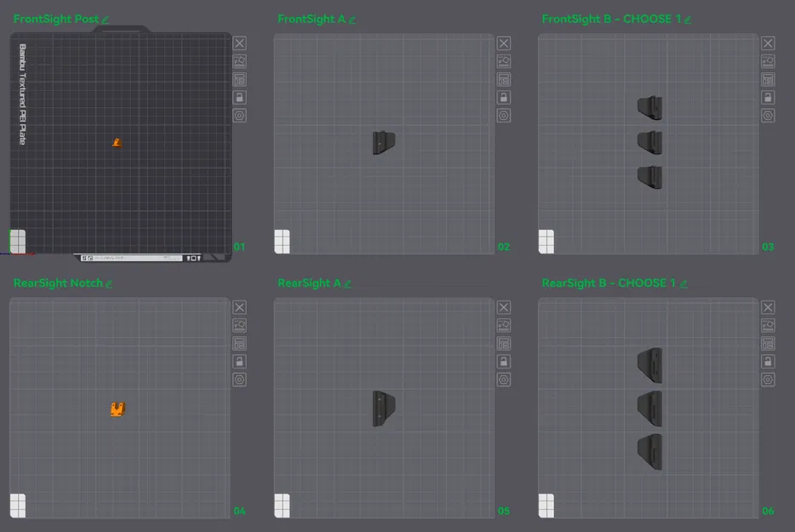The image size is (795, 532).
Task: Open plate settings for FrontSight Post
Action: click(240, 116)
